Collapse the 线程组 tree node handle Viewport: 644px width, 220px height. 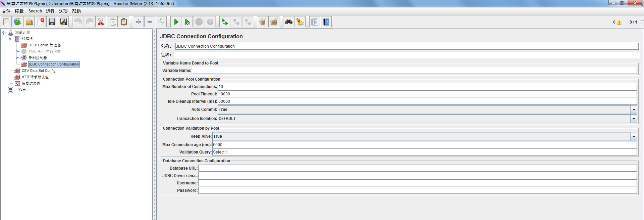tap(10, 39)
